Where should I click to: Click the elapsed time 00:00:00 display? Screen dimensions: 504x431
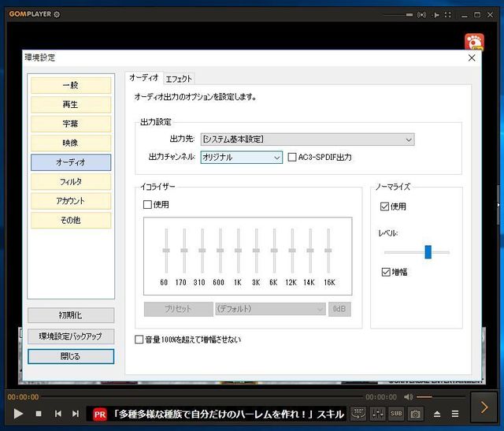coord(23,397)
